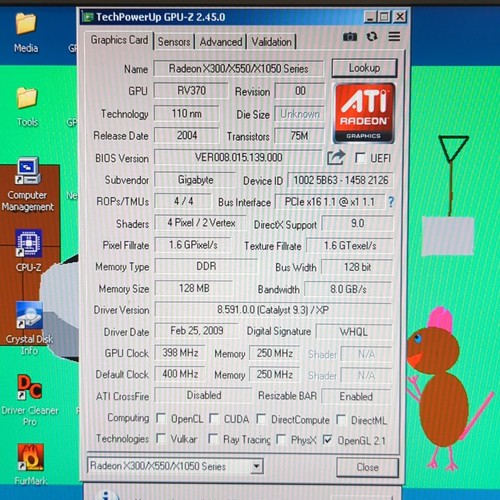Switch to the Sensors tab

click(x=174, y=42)
